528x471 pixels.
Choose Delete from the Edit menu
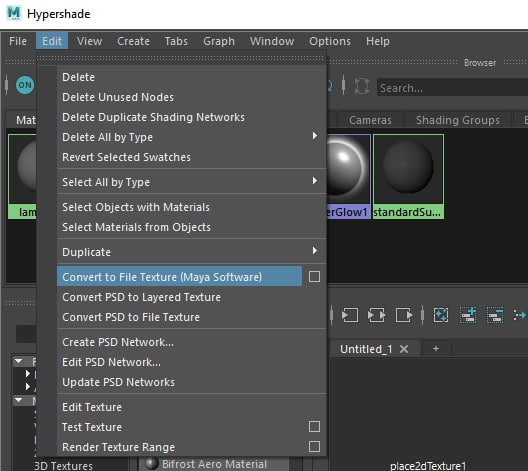coord(192,77)
